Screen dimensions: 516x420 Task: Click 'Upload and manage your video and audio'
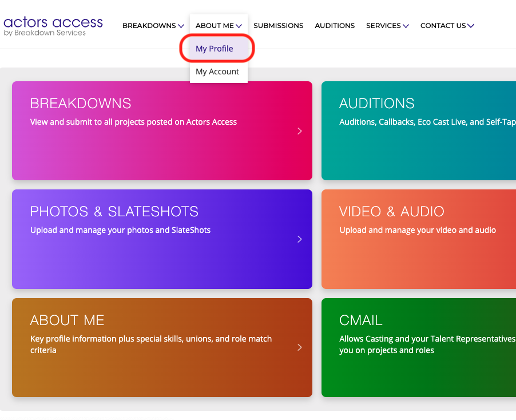pyautogui.click(x=418, y=230)
